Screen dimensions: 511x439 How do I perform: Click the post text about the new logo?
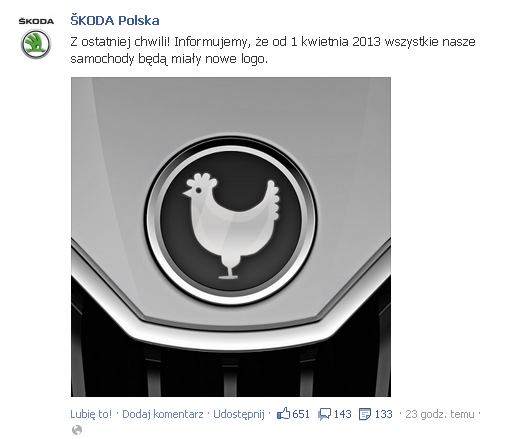273,50
